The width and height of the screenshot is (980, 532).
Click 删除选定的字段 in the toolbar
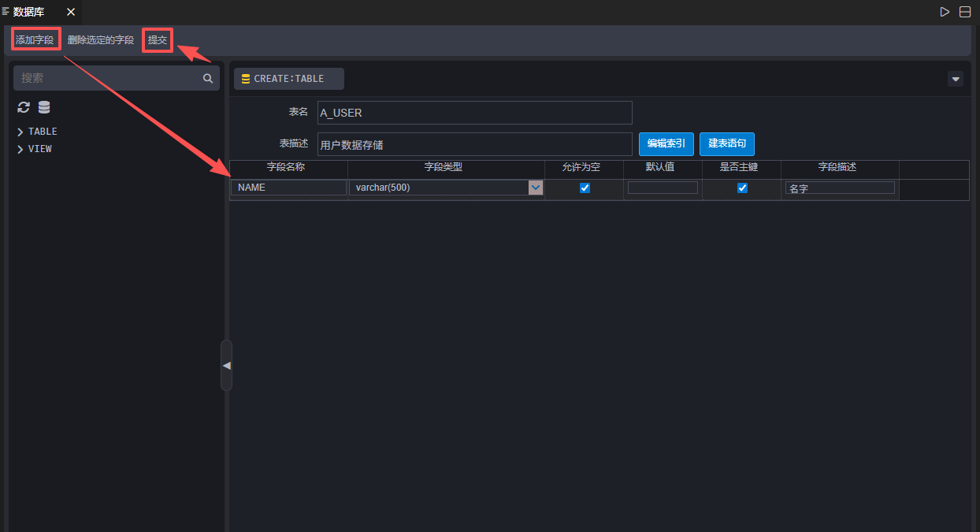[101, 39]
